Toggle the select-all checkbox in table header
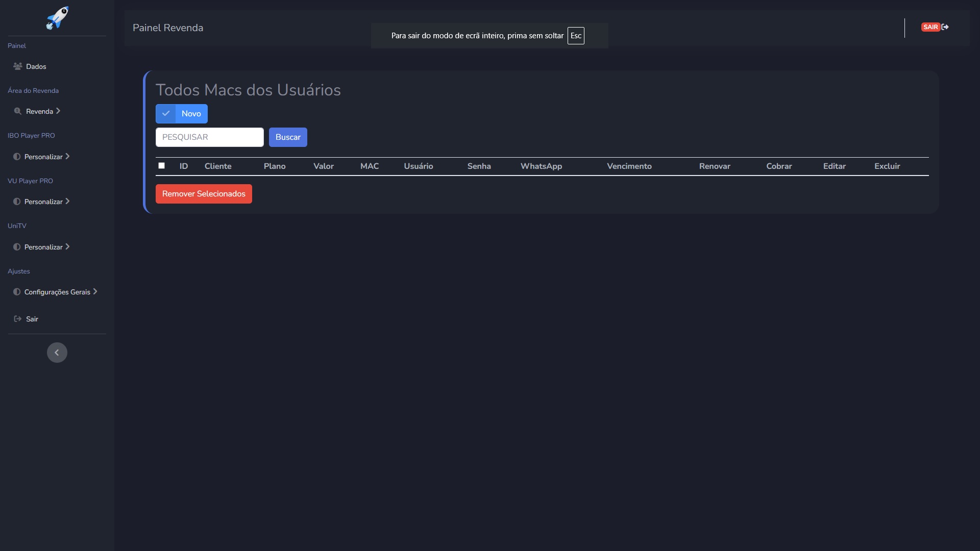This screenshot has width=980, height=551. [161, 165]
